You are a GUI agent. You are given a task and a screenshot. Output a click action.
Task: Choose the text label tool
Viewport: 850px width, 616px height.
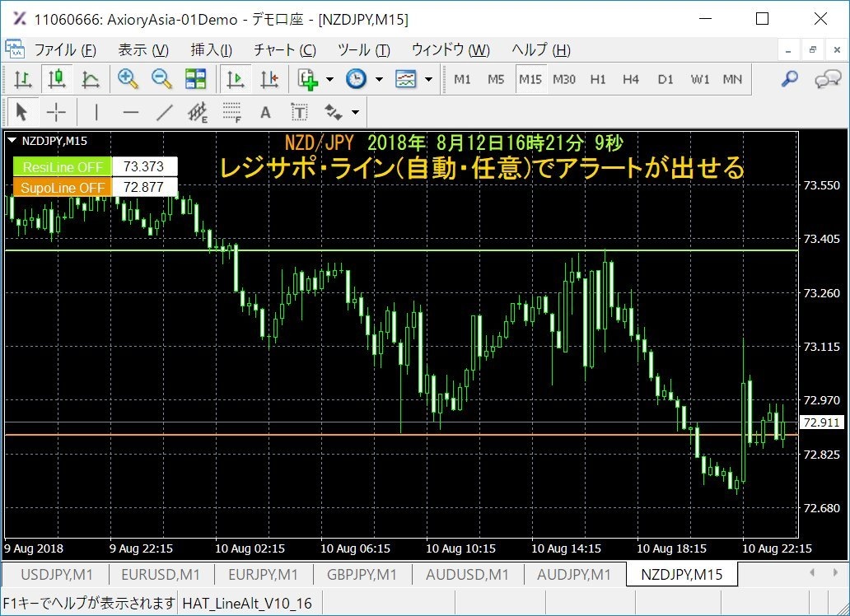[x=299, y=112]
